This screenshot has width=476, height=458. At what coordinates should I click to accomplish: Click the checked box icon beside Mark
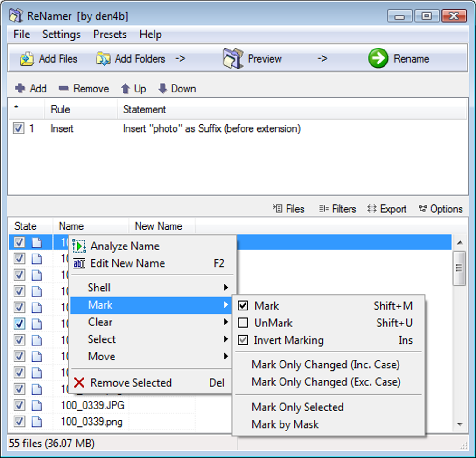point(243,305)
